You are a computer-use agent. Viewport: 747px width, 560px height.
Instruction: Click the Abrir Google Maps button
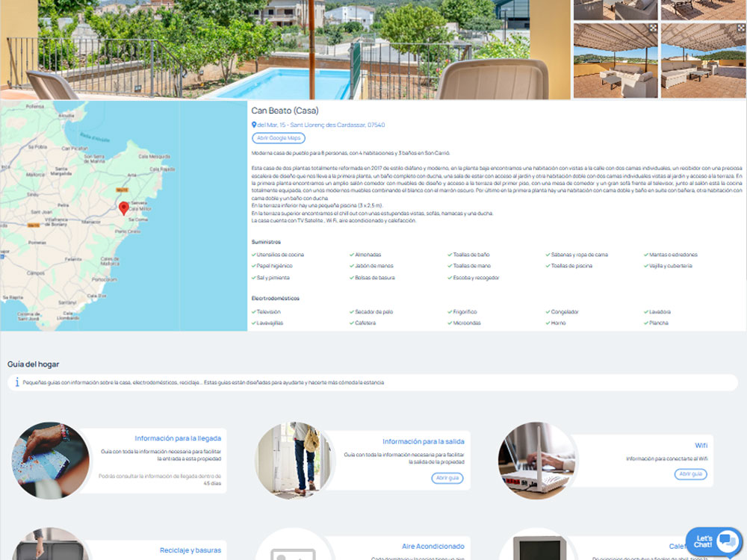279,138
